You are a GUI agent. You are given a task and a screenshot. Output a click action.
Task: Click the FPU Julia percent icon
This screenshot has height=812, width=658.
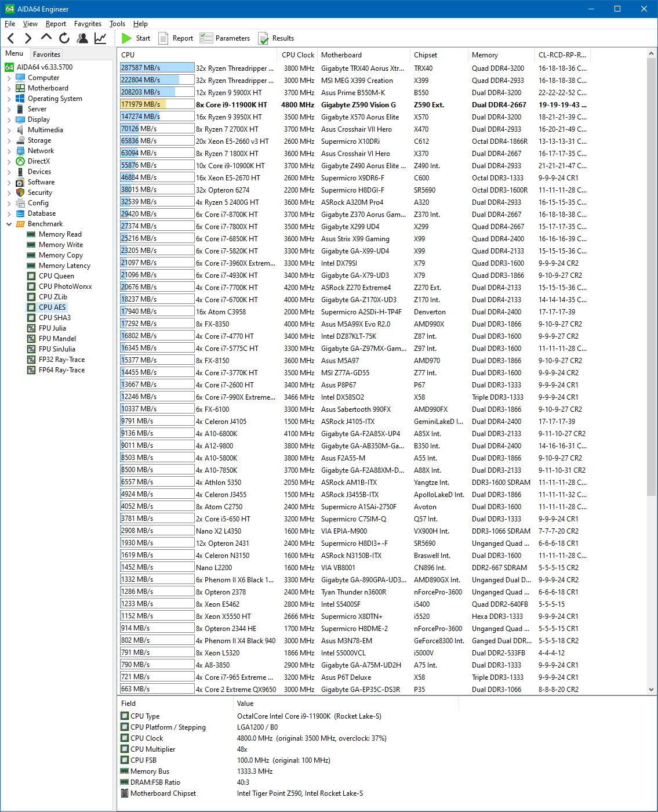point(31,328)
